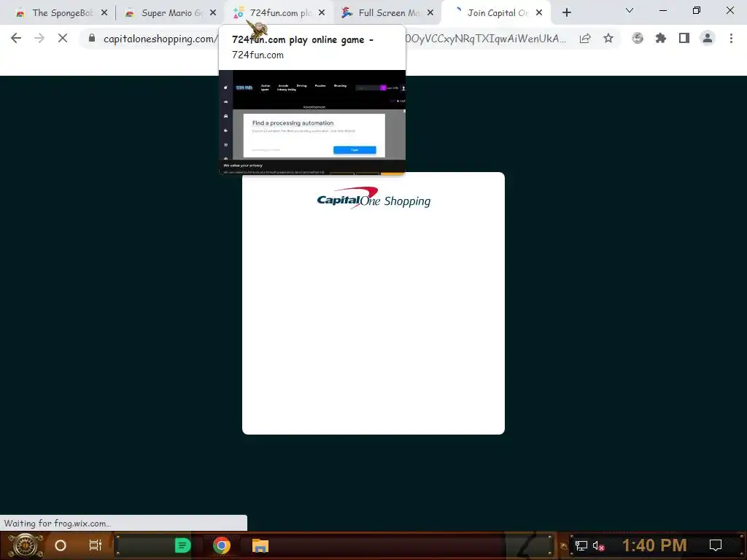Click the forward navigation arrow

tap(39, 39)
